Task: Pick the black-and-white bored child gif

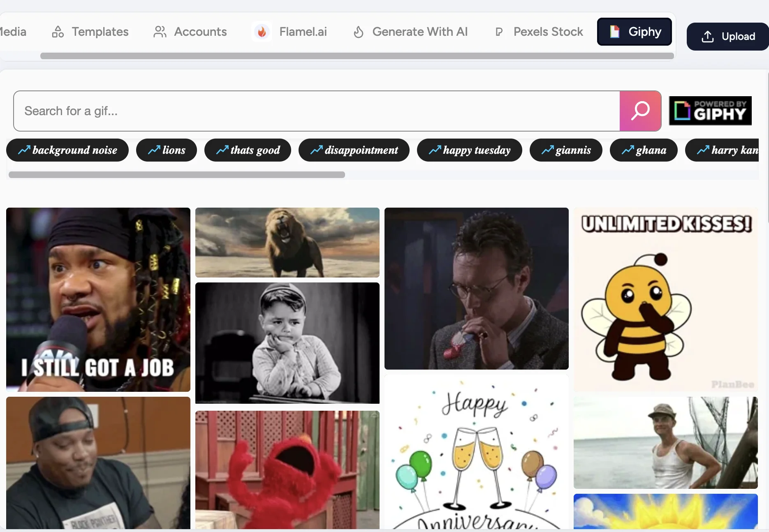Action: pos(287,343)
